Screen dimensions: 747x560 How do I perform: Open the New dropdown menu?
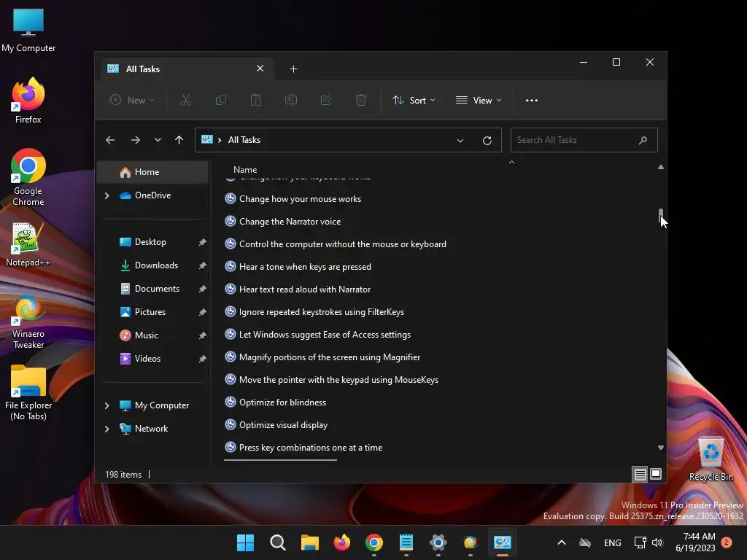132,100
